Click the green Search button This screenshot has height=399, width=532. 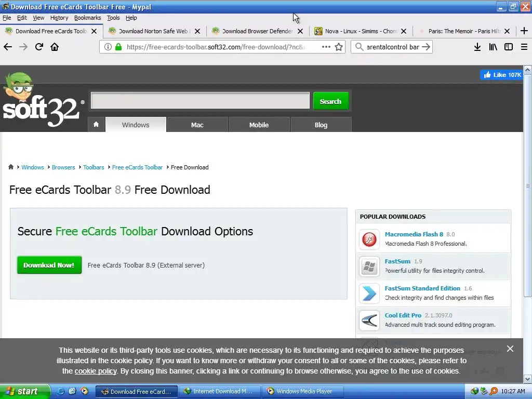point(330,101)
